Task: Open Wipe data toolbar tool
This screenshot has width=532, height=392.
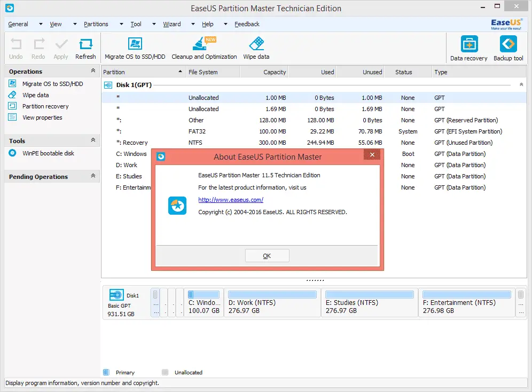Action: tap(256, 49)
